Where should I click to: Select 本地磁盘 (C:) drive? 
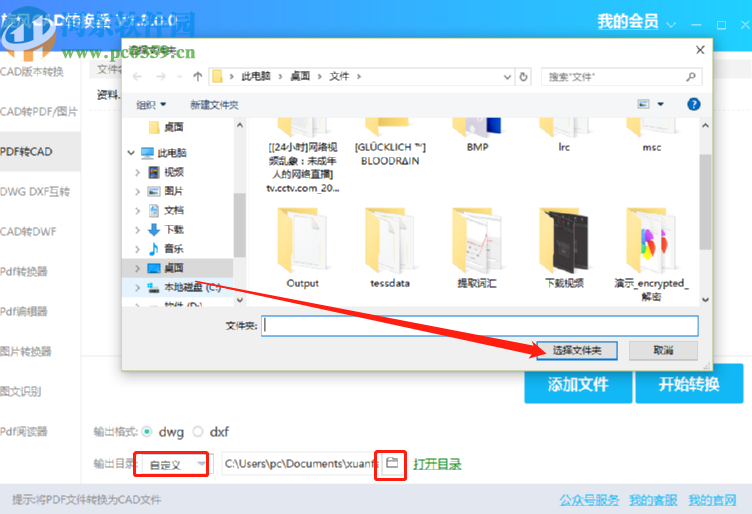[184, 287]
